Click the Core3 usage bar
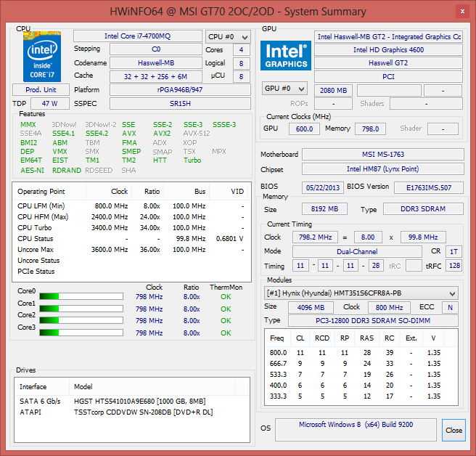The width and height of the screenshot is (476, 456). point(81,333)
